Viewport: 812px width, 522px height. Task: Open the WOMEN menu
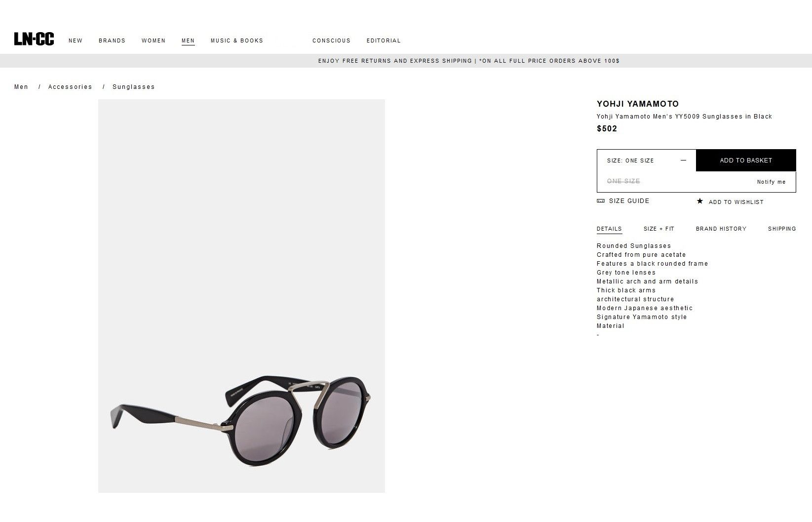tap(154, 40)
